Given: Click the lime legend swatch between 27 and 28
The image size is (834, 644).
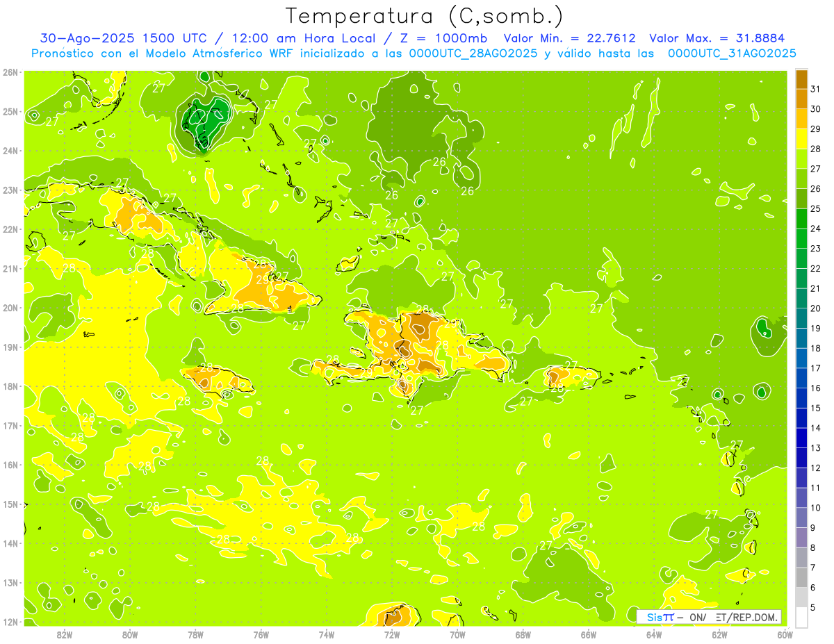Looking at the screenshot, I should [802, 158].
